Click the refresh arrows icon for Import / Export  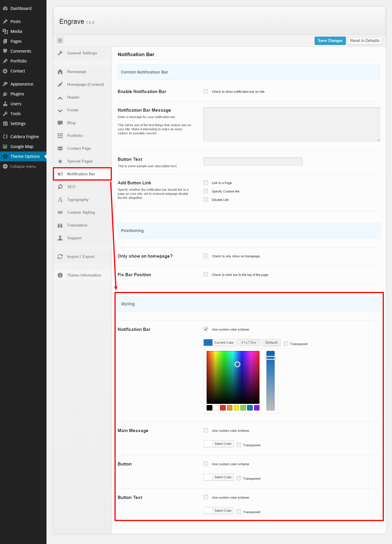pyautogui.click(x=60, y=256)
